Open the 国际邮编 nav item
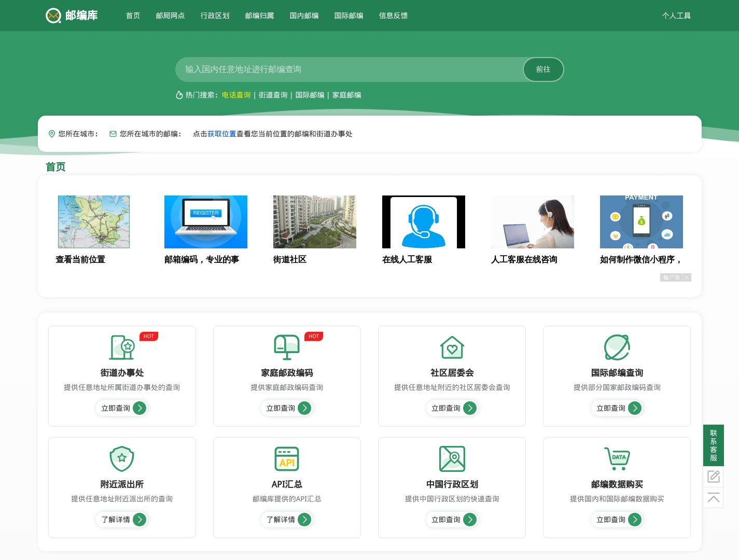The image size is (739, 560). click(x=348, y=16)
